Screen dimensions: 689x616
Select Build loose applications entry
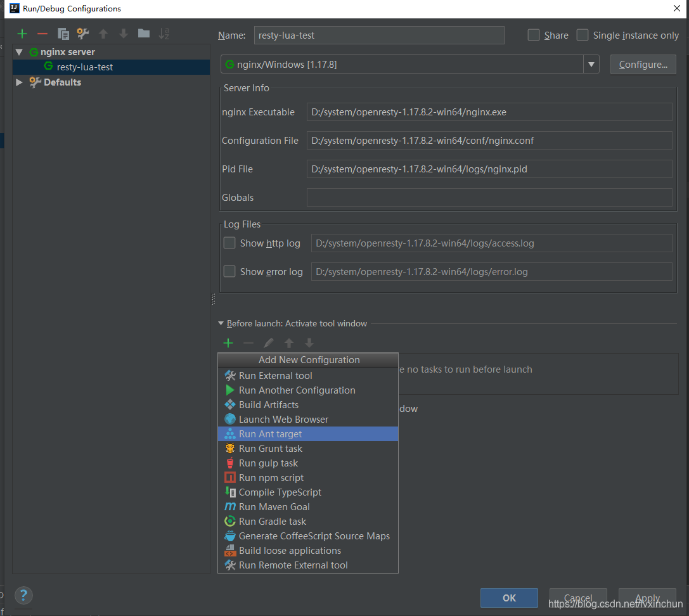tap(308, 550)
